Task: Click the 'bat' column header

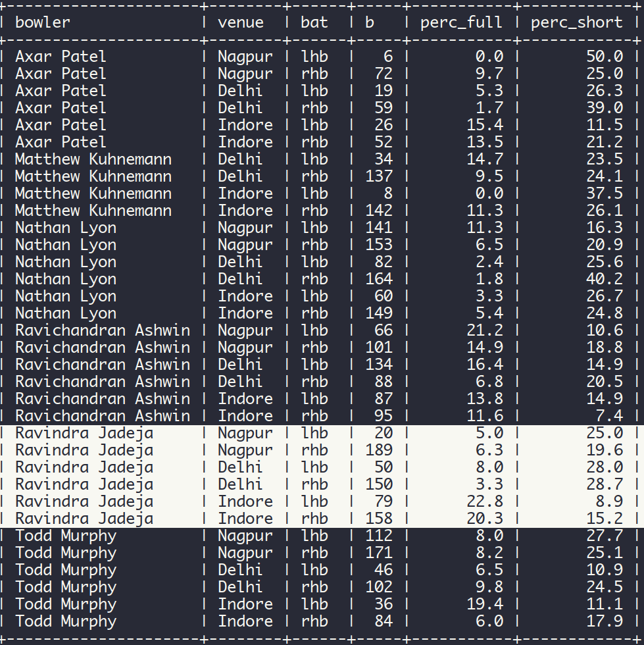Action: 314,22
